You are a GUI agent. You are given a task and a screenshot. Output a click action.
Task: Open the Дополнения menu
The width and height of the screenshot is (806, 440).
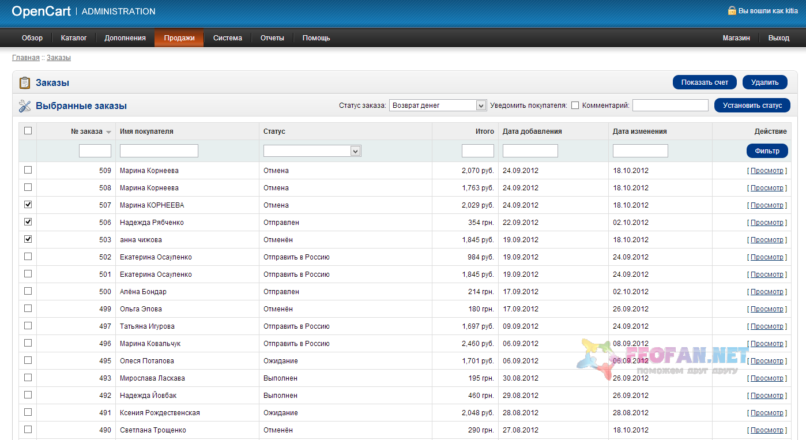tap(125, 38)
